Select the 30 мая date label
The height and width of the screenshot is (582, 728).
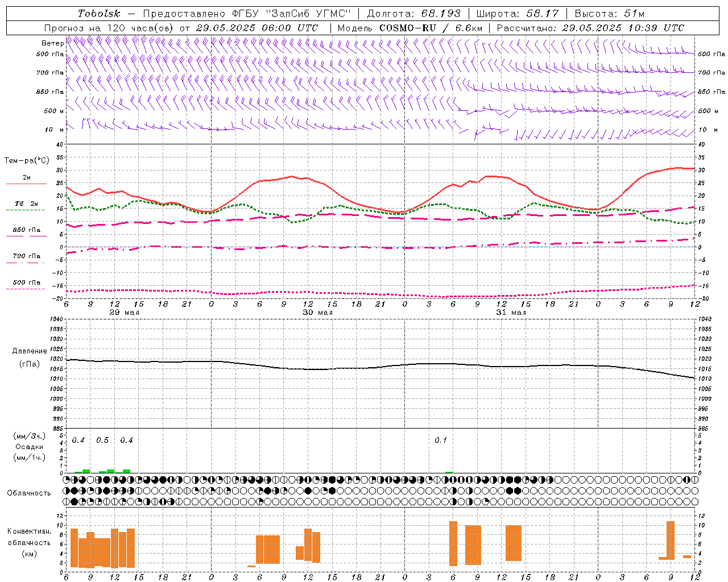click(x=317, y=313)
